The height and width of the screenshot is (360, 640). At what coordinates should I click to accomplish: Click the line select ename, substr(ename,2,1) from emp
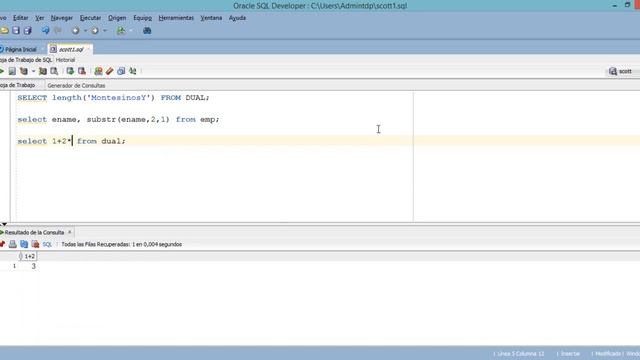118,119
